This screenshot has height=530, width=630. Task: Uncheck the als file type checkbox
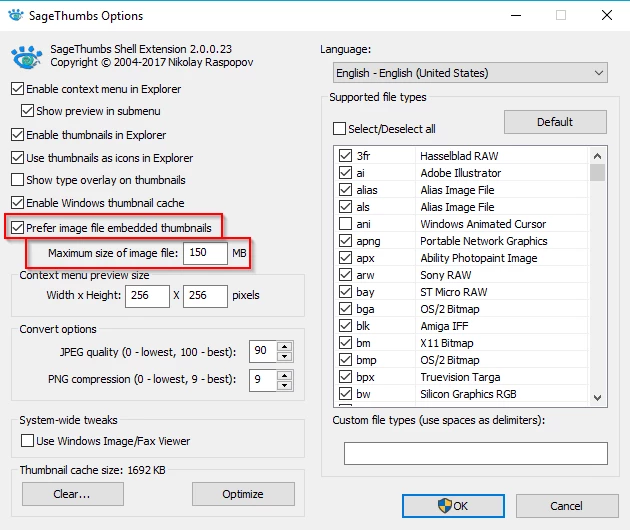345,207
